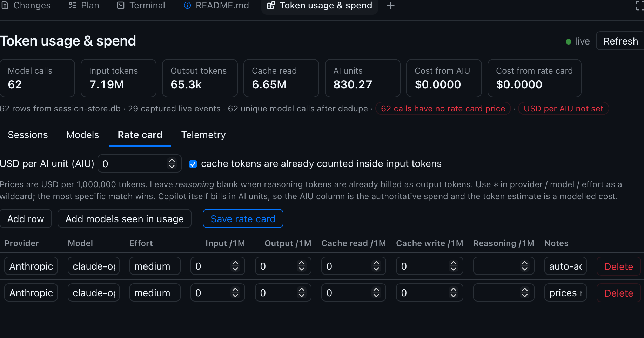The height and width of the screenshot is (338, 644).
Task: Click Input /1M stepper in auto-ac row
Action: 235,266
